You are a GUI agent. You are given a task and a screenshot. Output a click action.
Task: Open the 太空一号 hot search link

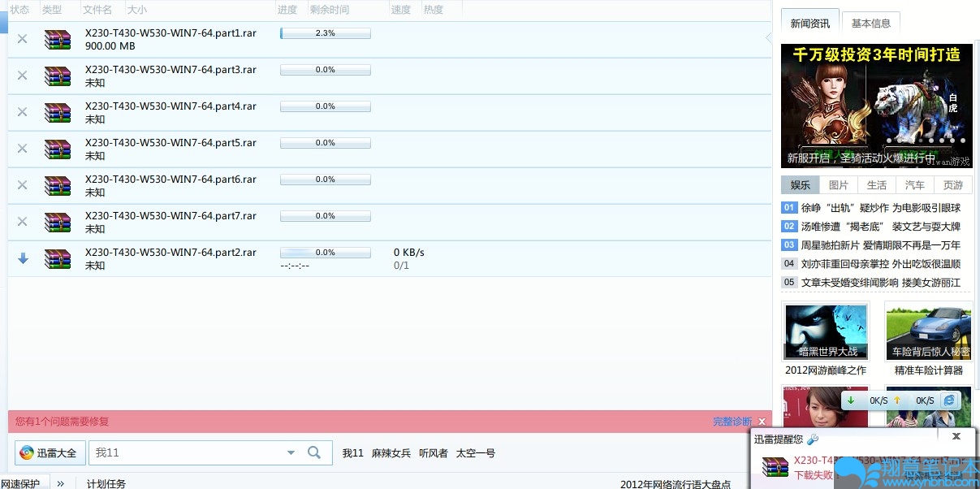point(476,453)
